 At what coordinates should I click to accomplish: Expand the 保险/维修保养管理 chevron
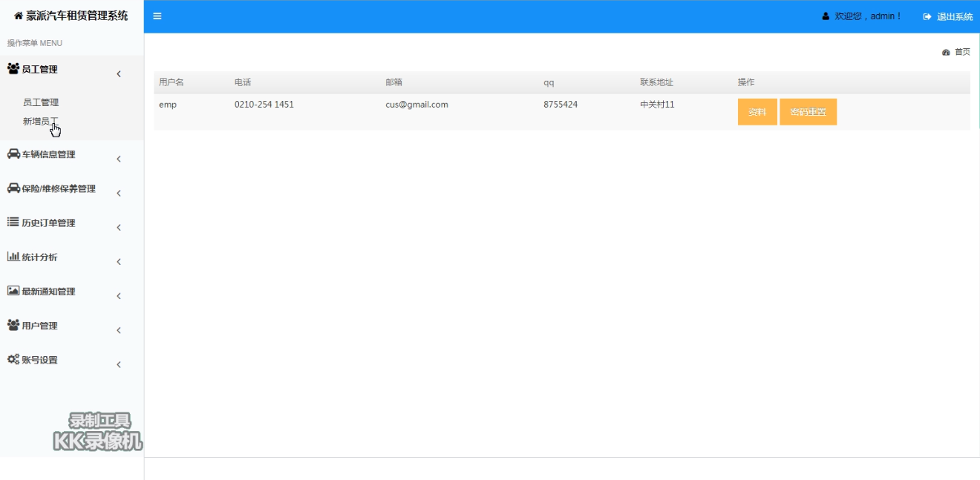click(x=119, y=194)
